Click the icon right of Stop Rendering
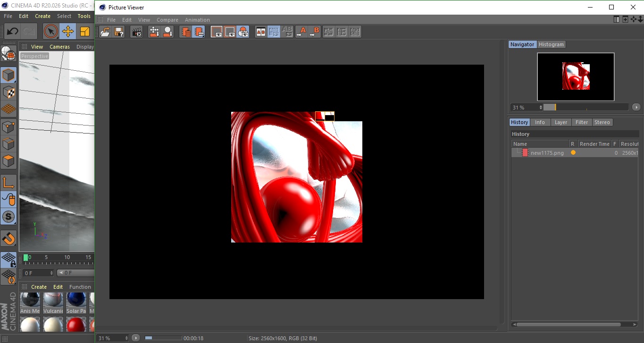Image resolution: width=644 pixels, height=343 pixels. (x=154, y=32)
